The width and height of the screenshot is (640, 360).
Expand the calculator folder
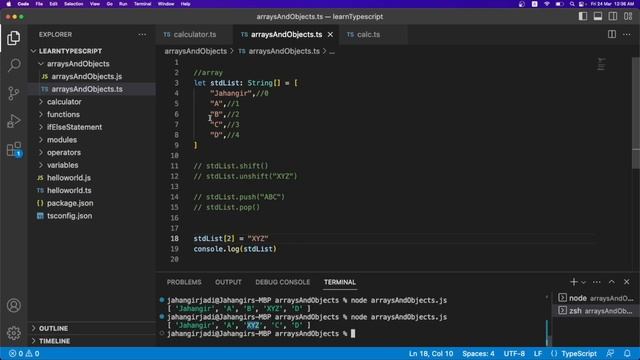pyautogui.click(x=91, y=102)
